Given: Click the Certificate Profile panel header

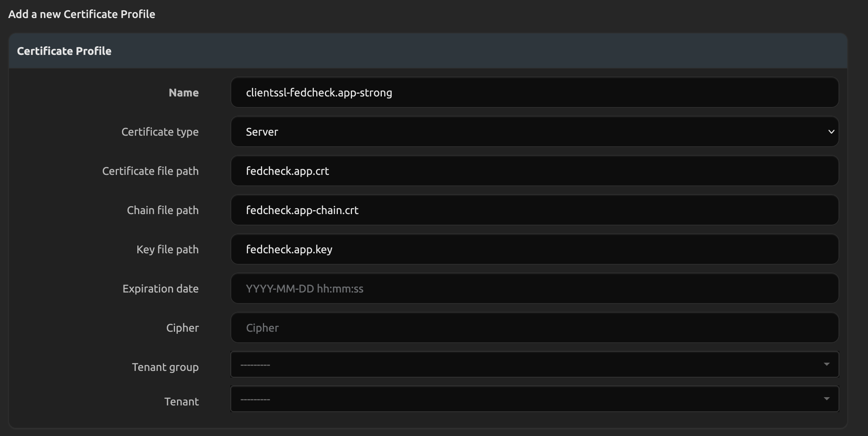Looking at the screenshot, I should point(64,51).
